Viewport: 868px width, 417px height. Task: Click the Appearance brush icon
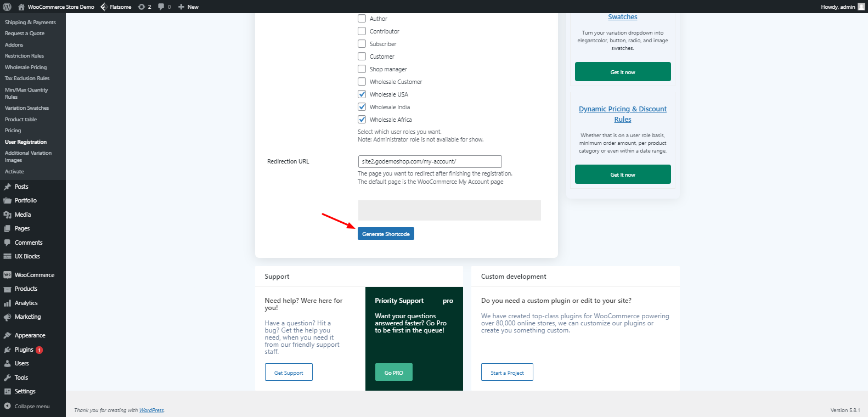point(8,335)
